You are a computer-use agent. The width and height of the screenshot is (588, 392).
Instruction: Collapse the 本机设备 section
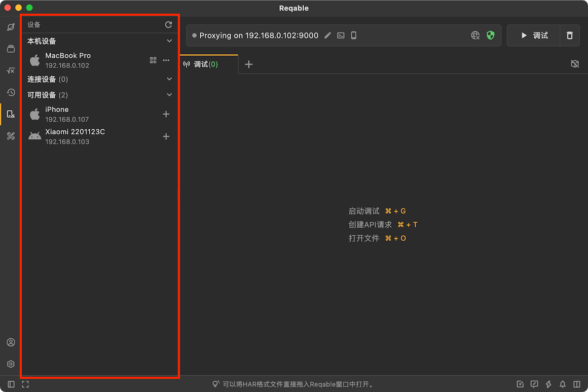coord(169,41)
